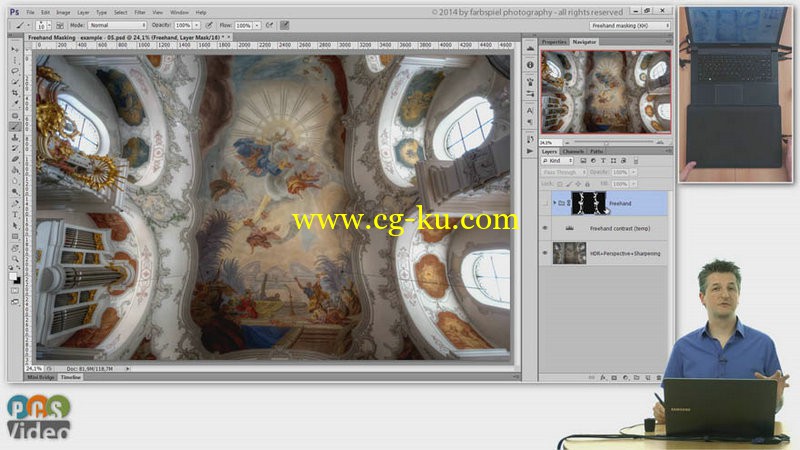The width and height of the screenshot is (800, 450).
Task: Select the Eraser tool
Action: 15,160
